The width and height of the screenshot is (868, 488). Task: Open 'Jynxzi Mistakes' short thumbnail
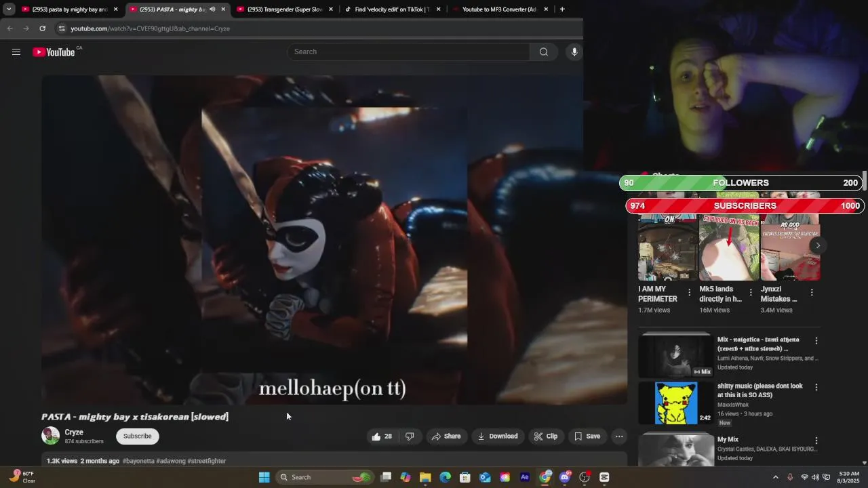[790, 248]
